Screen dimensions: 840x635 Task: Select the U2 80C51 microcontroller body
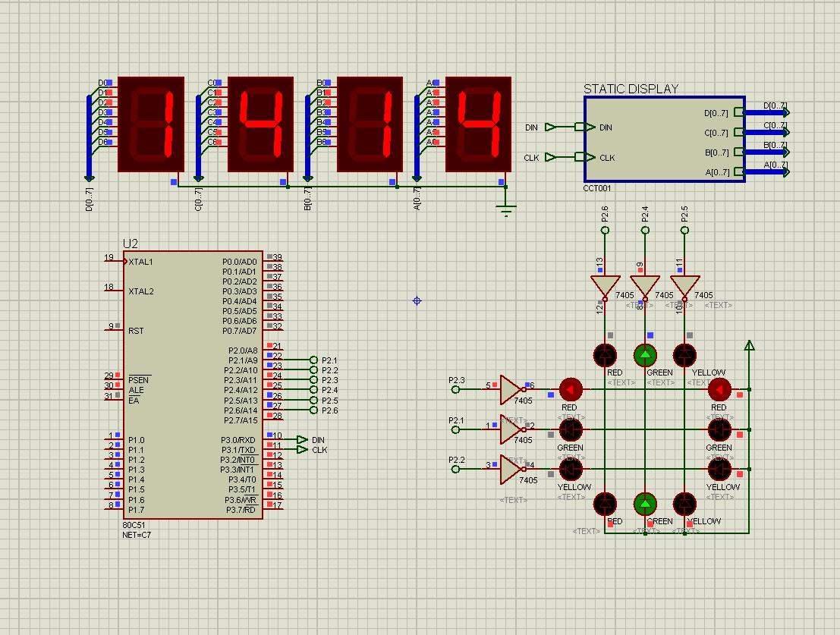(x=193, y=385)
